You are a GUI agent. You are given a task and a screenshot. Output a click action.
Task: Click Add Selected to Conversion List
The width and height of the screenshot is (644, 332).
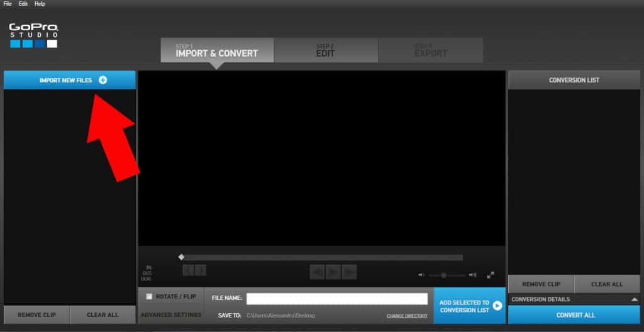point(469,306)
